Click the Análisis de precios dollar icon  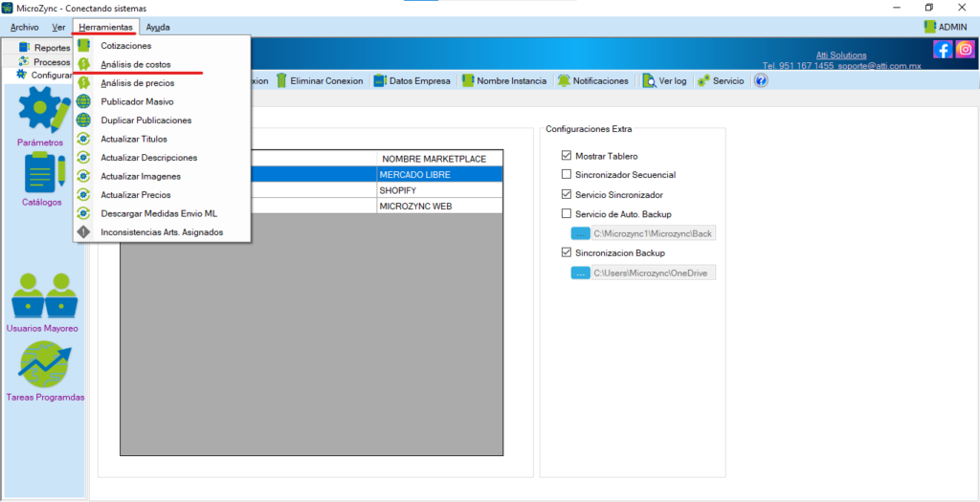tap(84, 82)
